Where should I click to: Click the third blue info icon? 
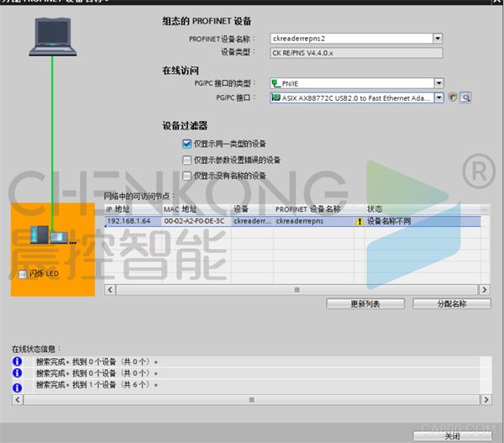18,388
